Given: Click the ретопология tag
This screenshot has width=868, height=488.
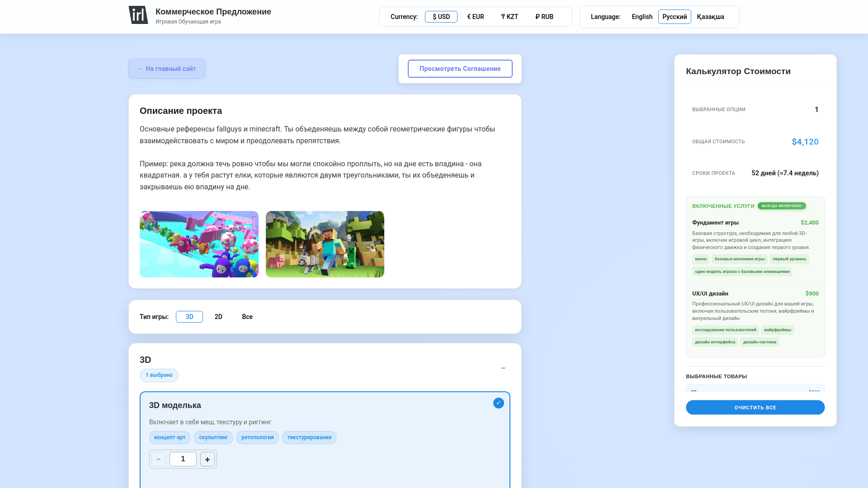Looking at the screenshot, I should click(x=258, y=437).
